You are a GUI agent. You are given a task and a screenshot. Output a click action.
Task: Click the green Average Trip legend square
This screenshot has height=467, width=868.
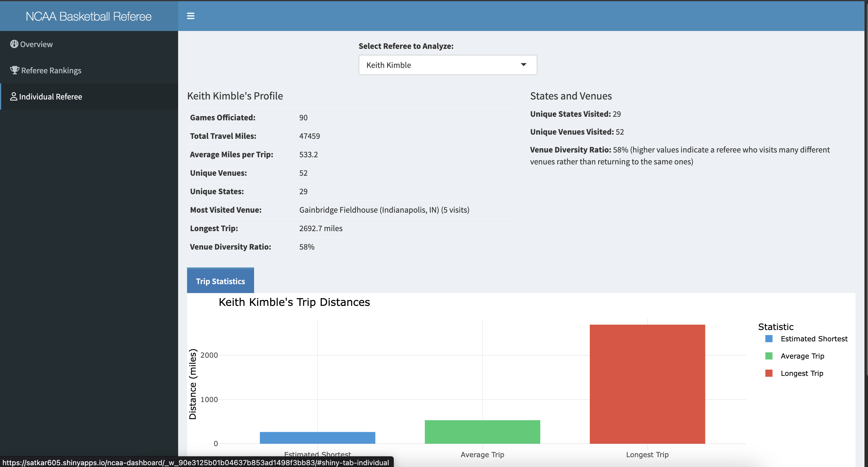pyautogui.click(x=769, y=356)
